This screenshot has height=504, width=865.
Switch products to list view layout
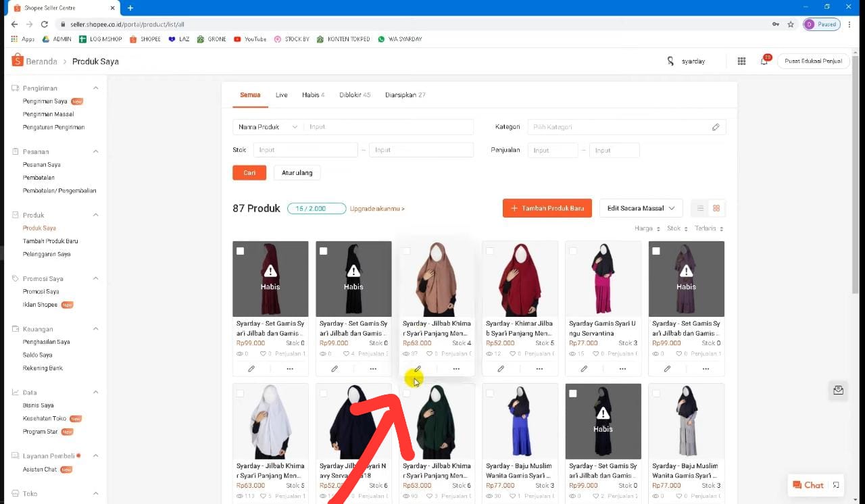click(699, 208)
